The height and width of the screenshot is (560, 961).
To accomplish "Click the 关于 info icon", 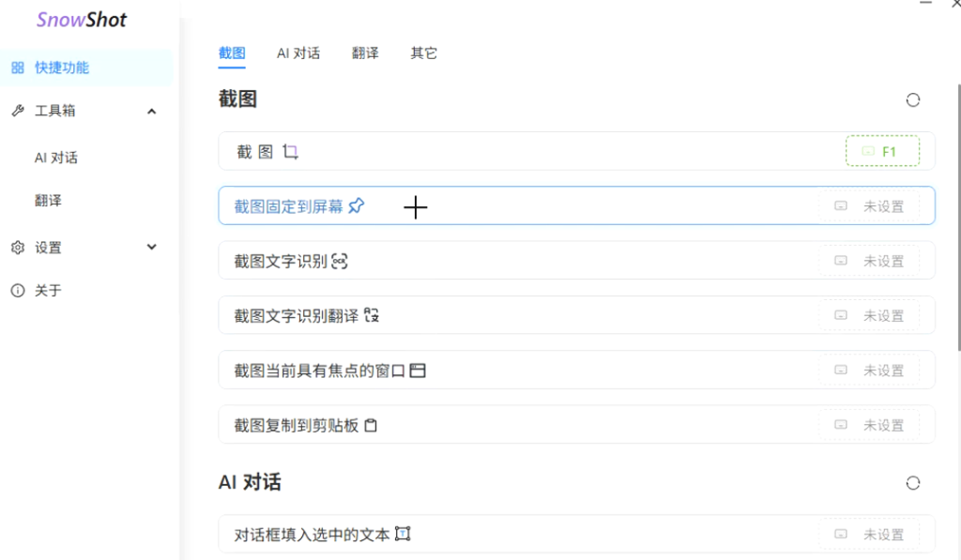I will 18,291.
